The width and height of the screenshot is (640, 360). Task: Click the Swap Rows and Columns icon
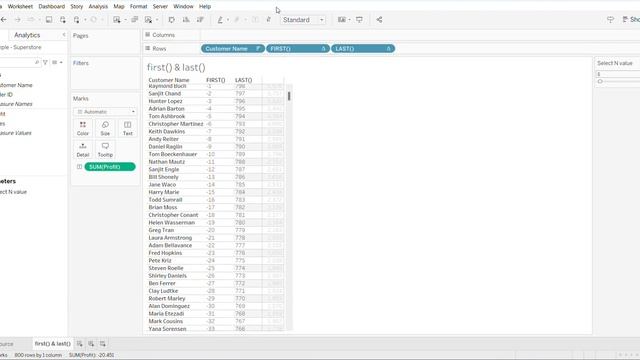(171, 20)
